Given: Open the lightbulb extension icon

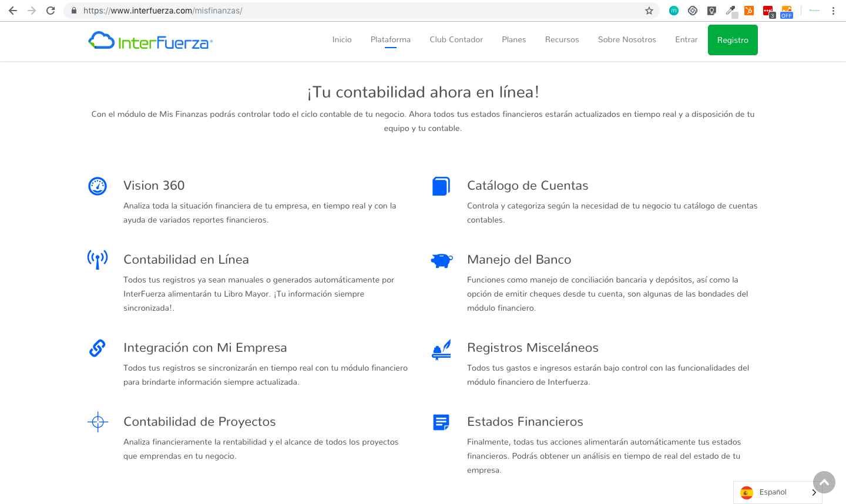Looking at the screenshot, I should click(711, 11).
